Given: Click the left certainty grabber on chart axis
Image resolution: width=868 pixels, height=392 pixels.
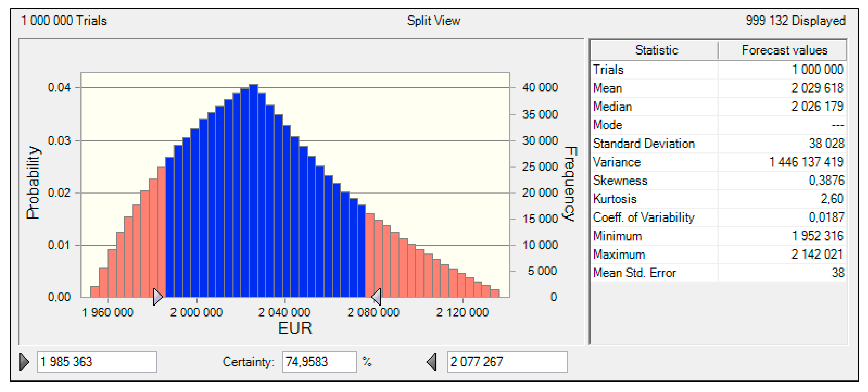Looking at the screenshot, I should (x=157, y=297).
